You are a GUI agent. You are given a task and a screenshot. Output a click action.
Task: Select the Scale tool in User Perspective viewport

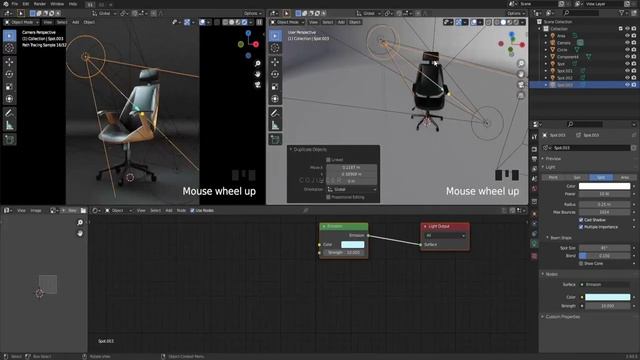pyautogui.click(x=275, y=87)
